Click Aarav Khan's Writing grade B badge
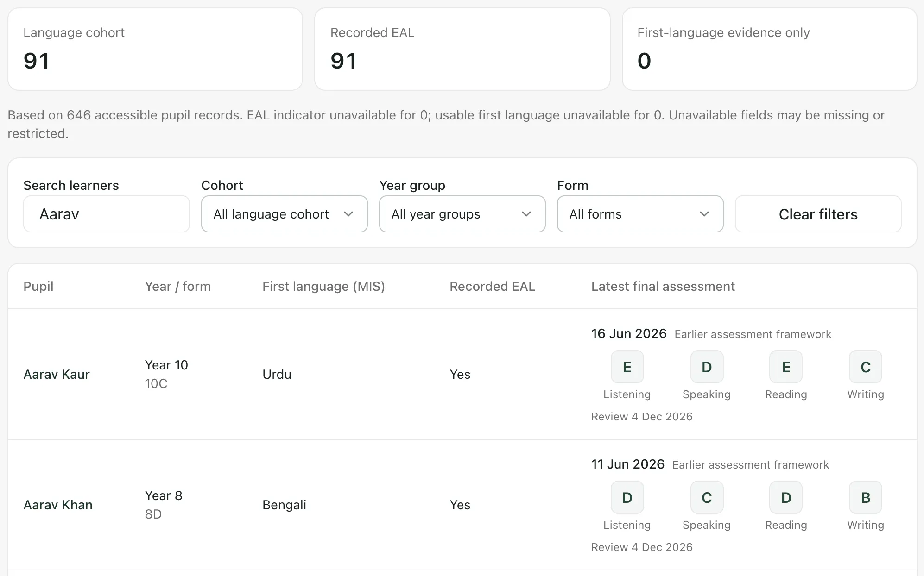924x576 pixels. click(866, 497)
